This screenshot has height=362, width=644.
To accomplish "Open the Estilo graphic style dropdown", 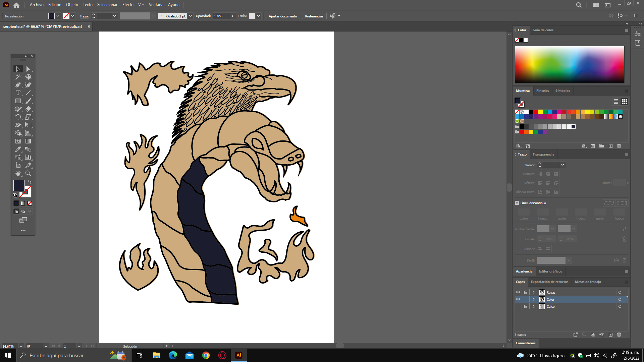I will [258, 16].
